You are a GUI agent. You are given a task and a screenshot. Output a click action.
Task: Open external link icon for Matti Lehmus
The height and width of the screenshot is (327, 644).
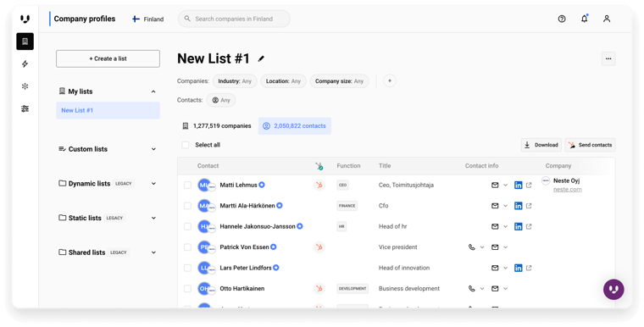coord(529,186)
